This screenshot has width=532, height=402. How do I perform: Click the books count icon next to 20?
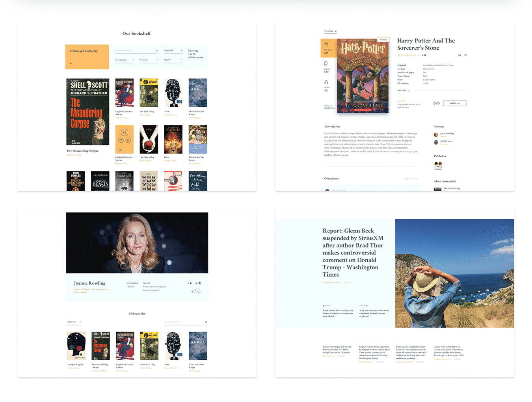[200, 283]
